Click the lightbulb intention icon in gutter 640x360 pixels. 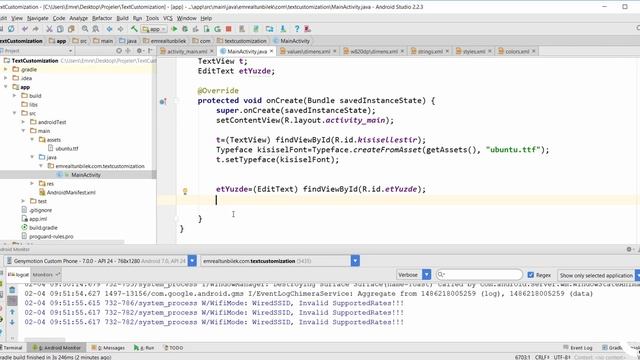click(x=185, y=191)
